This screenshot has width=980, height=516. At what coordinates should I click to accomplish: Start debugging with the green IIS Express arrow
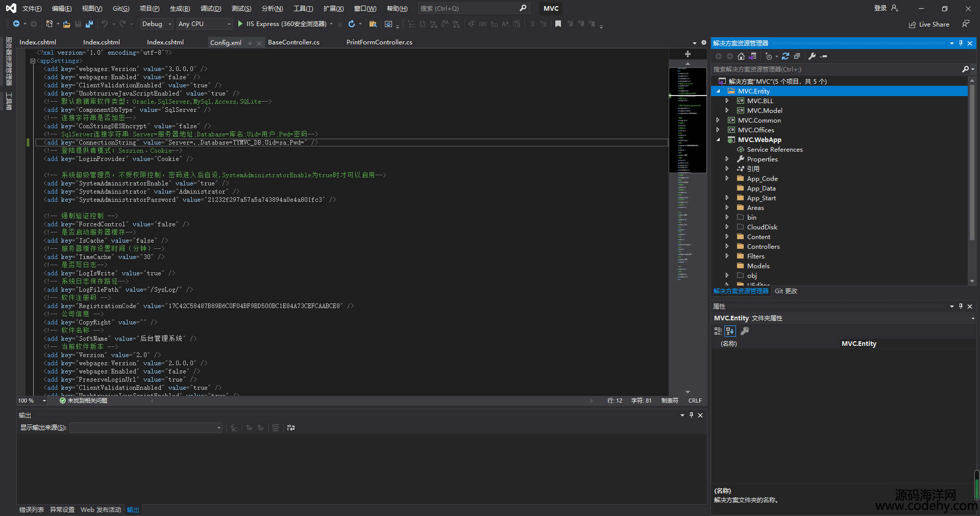(240, 24)
